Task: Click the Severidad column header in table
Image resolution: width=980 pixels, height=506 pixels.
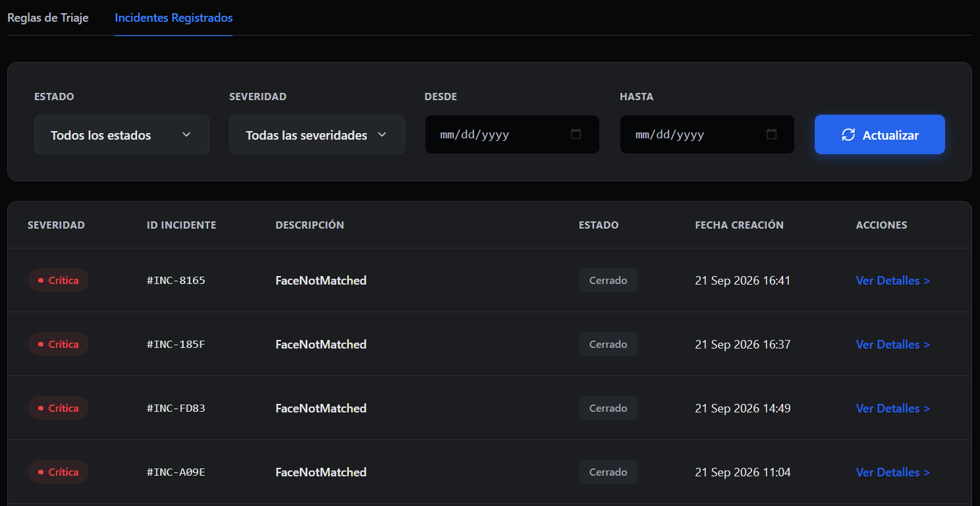Action: click(x=56, y=225)
